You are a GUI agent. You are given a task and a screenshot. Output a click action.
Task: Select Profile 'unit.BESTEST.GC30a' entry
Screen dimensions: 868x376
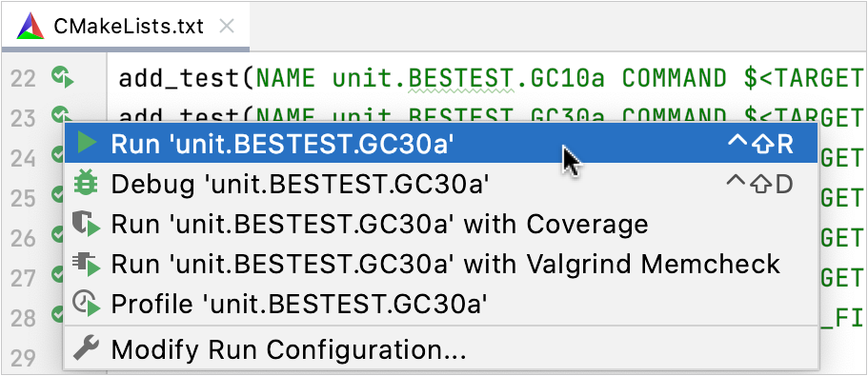click(x=441, y=304)
